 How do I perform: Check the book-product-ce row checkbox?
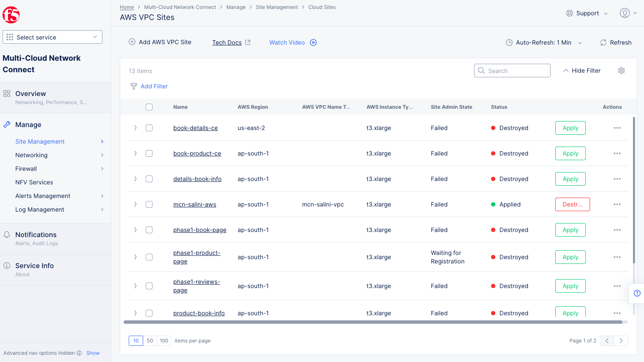pyautogui.click(x=149, y=153)
